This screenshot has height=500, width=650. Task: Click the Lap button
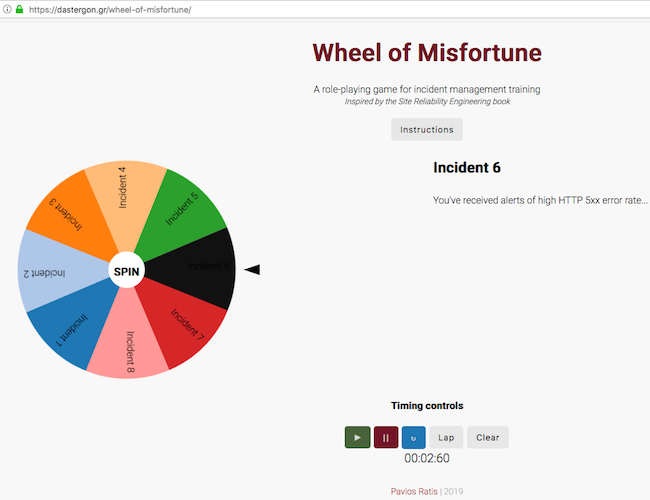446,437
